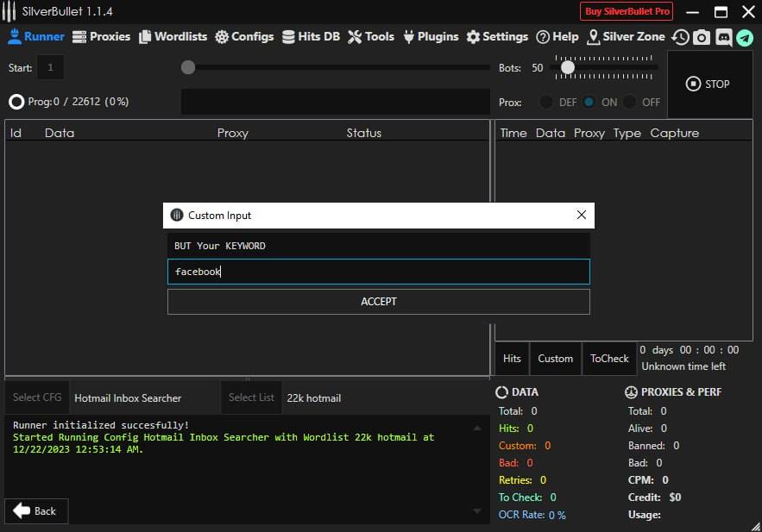Select the ON proxy radio button
The height and width of the screenshot is (532, 762).
pos(589,102)
